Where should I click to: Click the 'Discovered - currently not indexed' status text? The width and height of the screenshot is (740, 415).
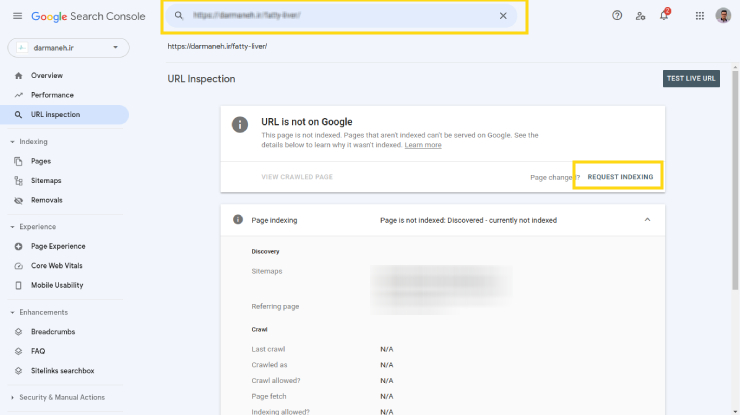tap(502, 220)
